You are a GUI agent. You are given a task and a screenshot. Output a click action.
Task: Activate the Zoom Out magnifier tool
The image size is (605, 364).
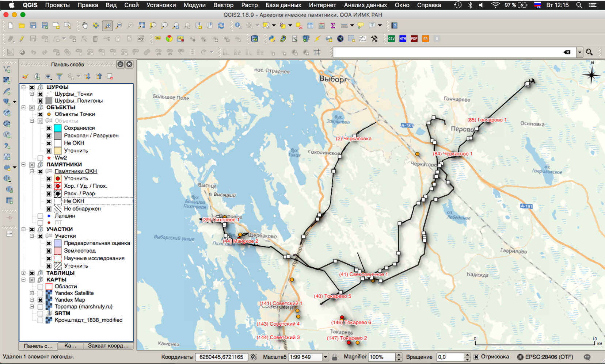click(x=119, y=26)
